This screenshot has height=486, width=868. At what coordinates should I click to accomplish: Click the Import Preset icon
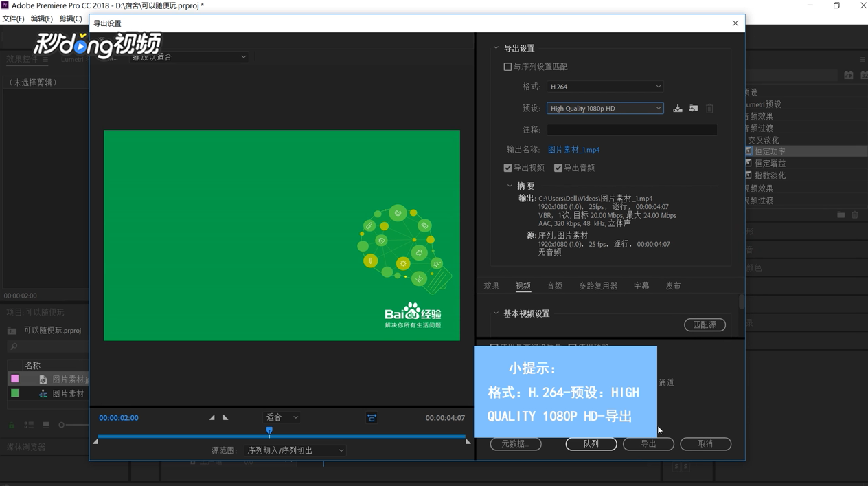click(x=694, y=109)
